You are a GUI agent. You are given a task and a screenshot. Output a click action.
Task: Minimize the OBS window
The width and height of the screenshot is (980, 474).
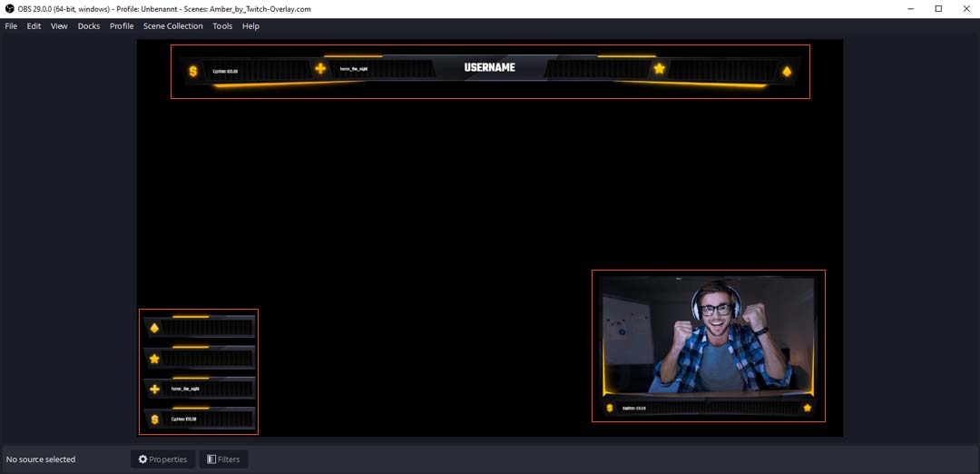point(913,9)
